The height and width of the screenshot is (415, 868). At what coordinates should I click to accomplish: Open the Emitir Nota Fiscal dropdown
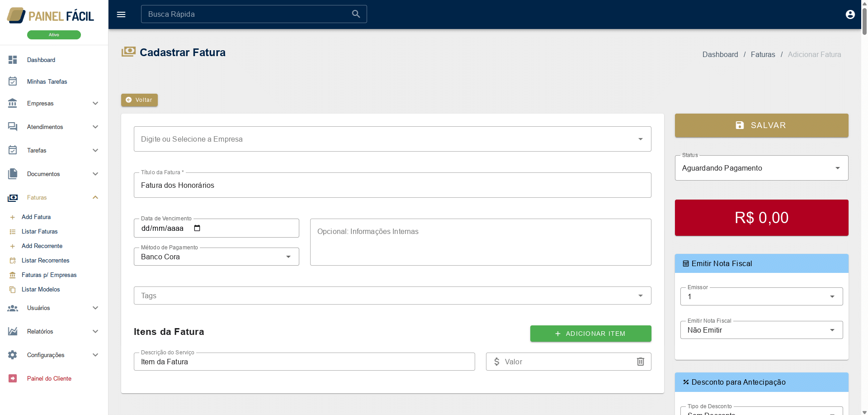click(761, 330)
